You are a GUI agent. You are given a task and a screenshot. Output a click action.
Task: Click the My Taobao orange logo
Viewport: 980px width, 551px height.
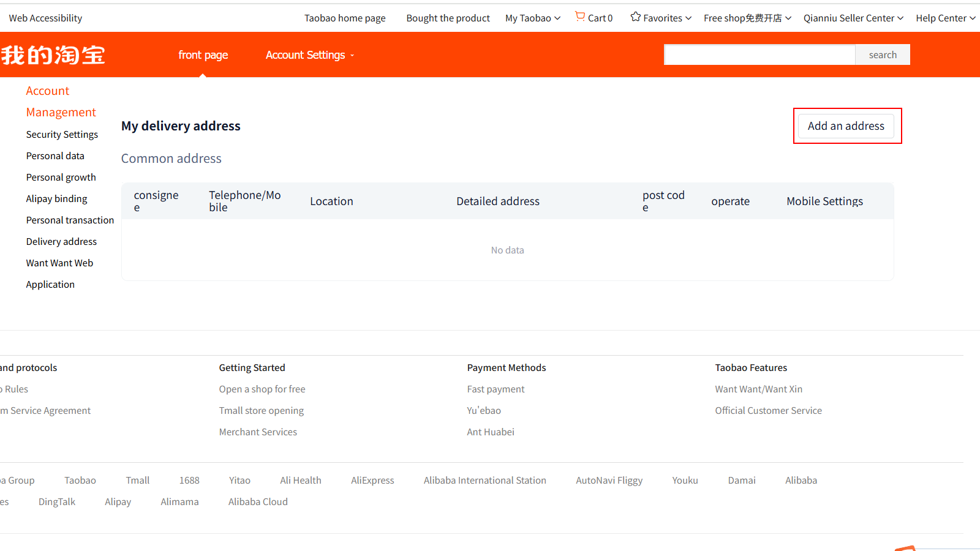click(53, 55)
